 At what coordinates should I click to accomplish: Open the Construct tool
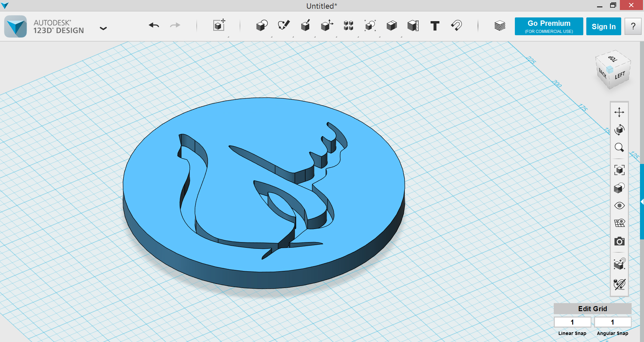tap(305, 25)
